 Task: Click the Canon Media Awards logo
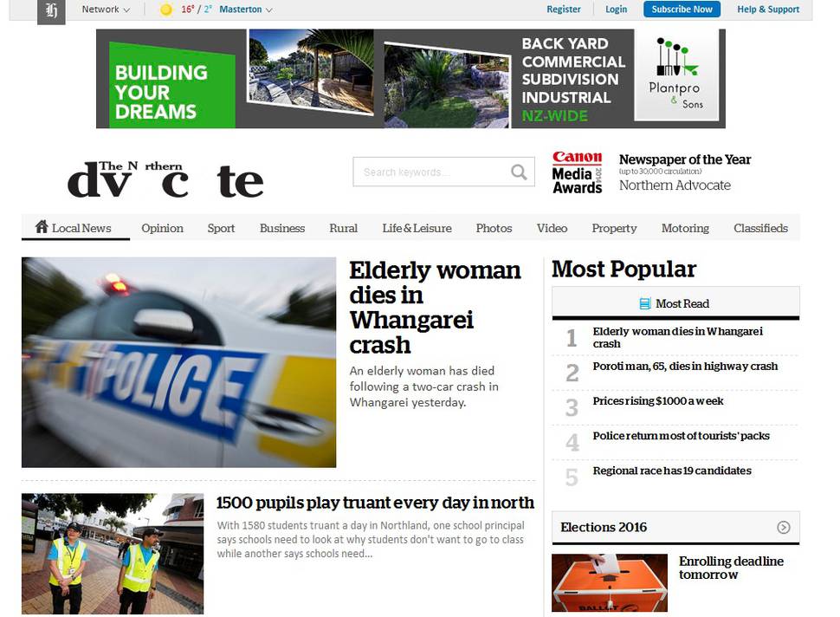coord(578,172)
